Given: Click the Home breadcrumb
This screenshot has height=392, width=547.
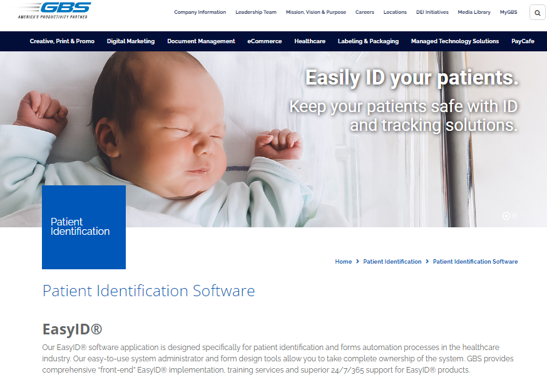Looking at the screenshot, I should tap(343, 262).
